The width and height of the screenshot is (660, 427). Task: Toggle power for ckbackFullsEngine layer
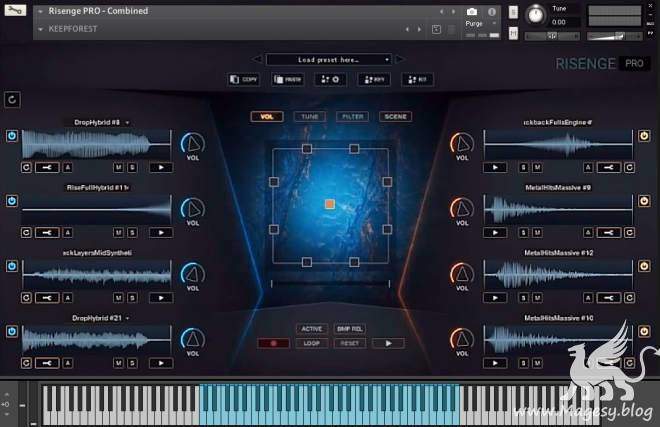[x=644, y=136]
